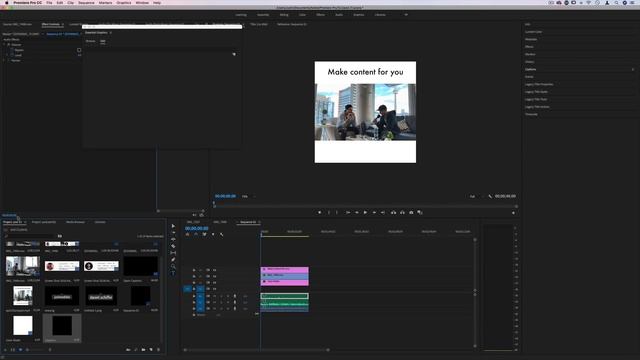
Task: Click the New Bin icon in Project panel
Action: pos(143,350)
